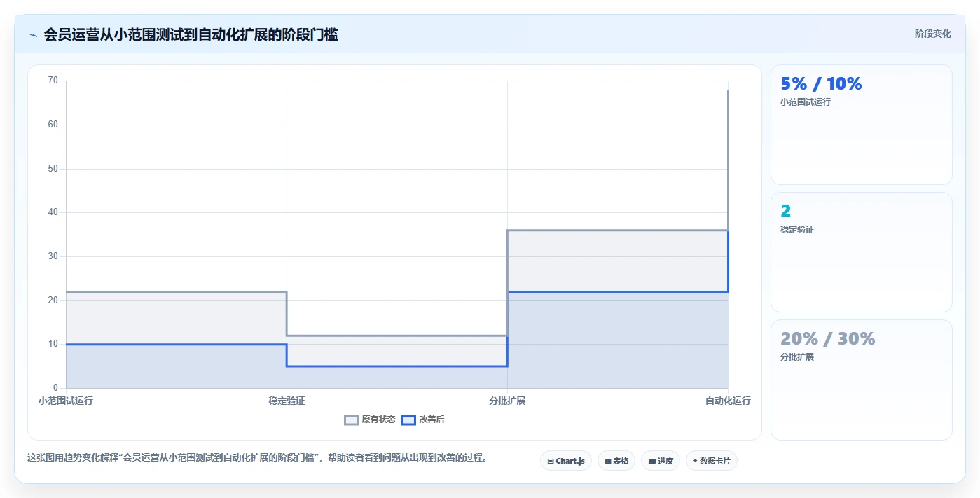Click the 进度 tag
This screenshot has height=498, width=980.
coord(661,461)
